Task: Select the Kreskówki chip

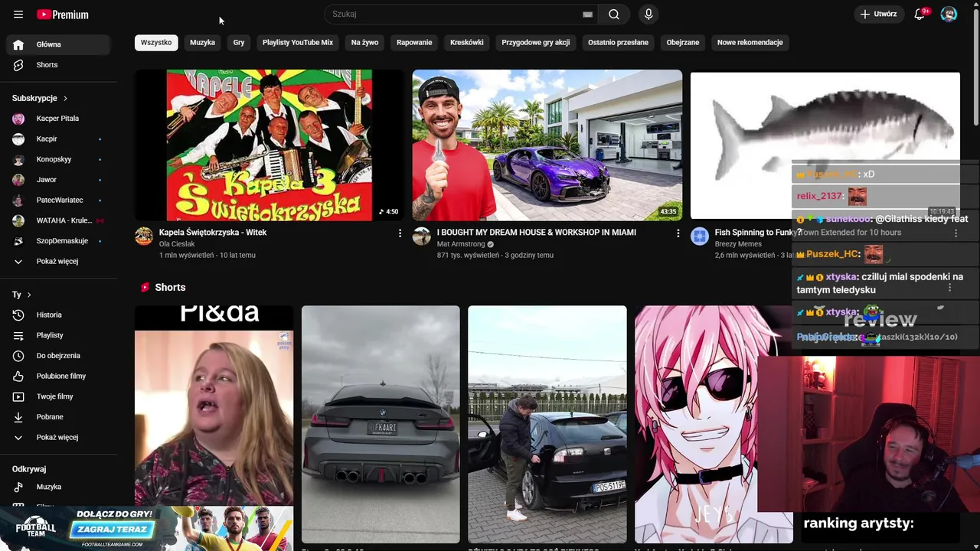Action: click(x=467, y=43)
